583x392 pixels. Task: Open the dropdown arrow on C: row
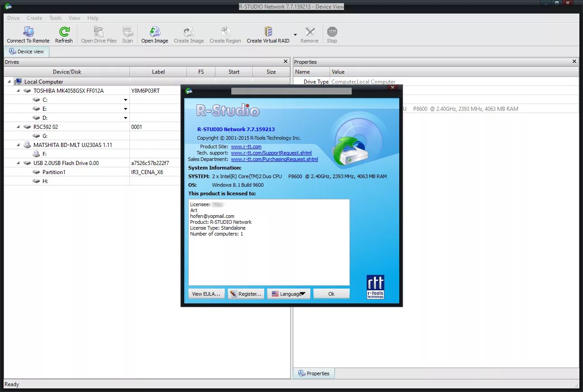[x=125, y=100]
